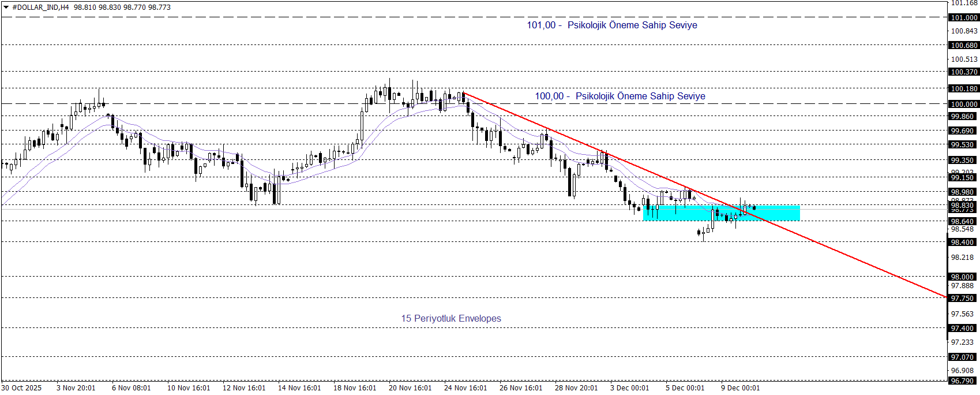Click the 15 Periyotluk Envelopes text label
Screen dimensions: 980x395
pos(451,319)
